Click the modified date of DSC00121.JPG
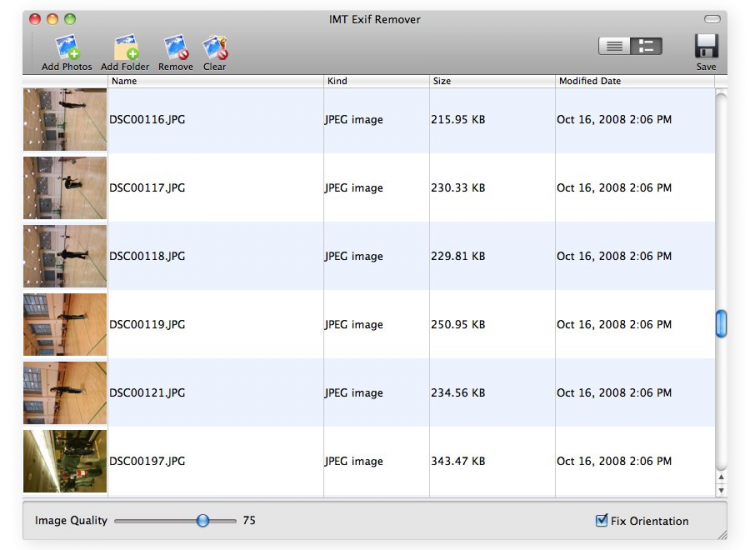This screenshot has height=550, width=750. pos(614,393)
